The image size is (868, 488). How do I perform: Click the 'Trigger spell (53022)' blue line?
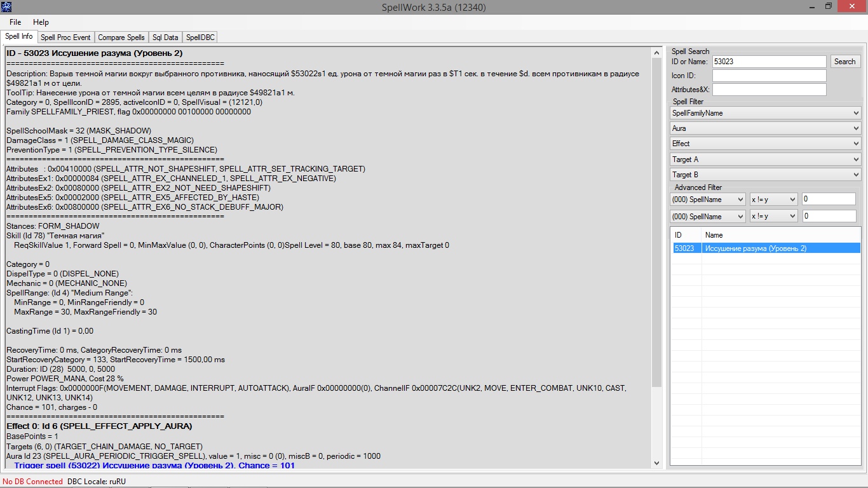point(154,466)
